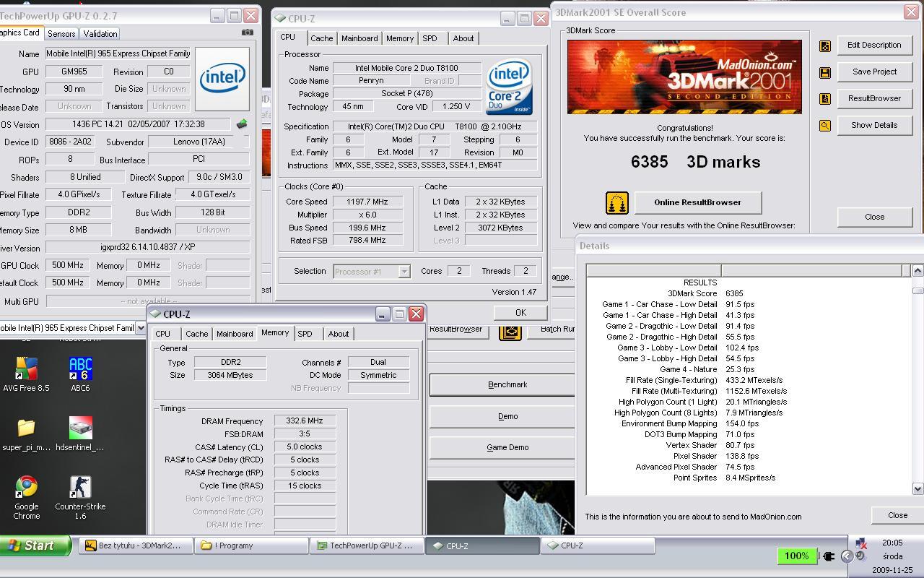
Task: Open the CPU tab in the lower CPU-Z window
Action: click(x=163, y=334)
